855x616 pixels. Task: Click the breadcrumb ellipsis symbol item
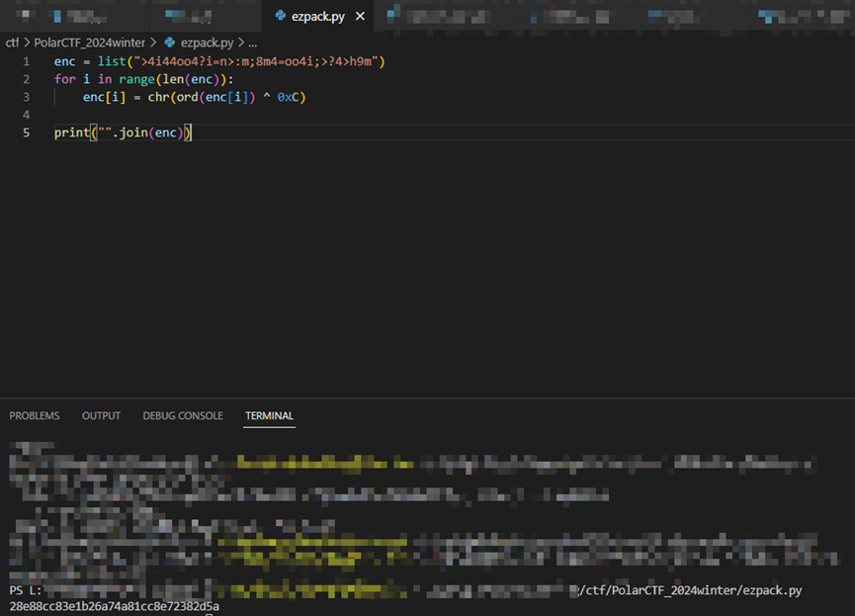coord(253,44)
